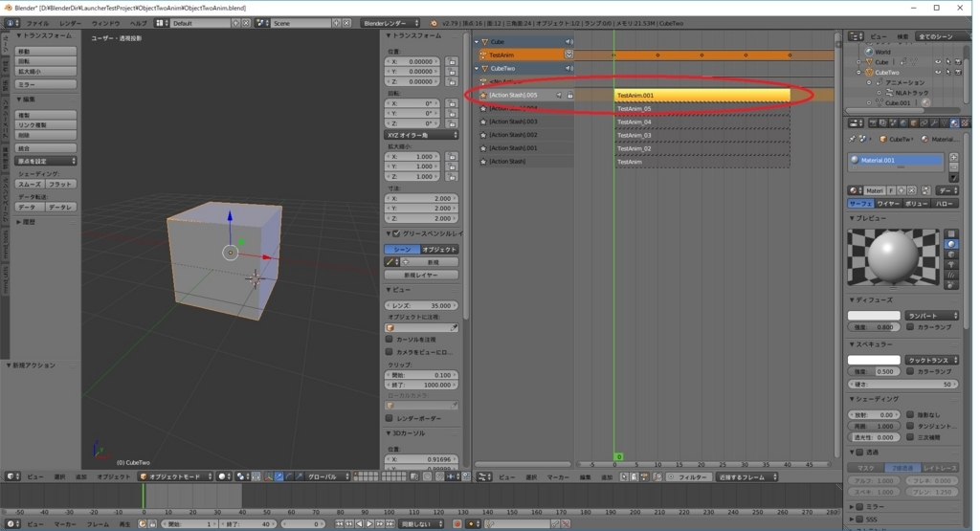Open the レンダー menu
The height and width of the screenshot is (531, 980).
click(x=70, y=23)
